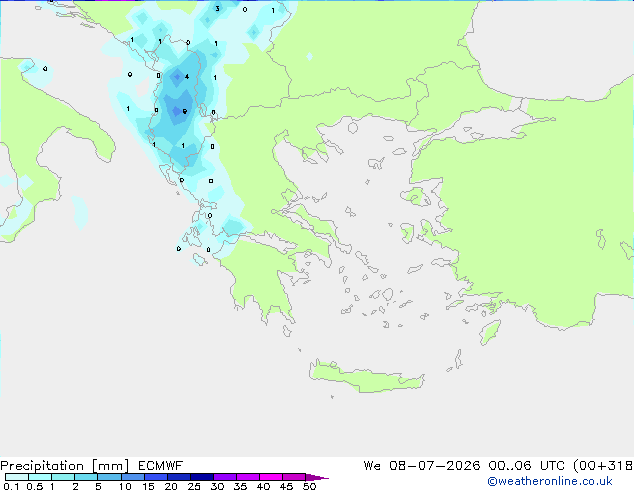Select the 30–35 mm purple legend swatch
This screenshot has height=490, width=634.
point(224,477)
